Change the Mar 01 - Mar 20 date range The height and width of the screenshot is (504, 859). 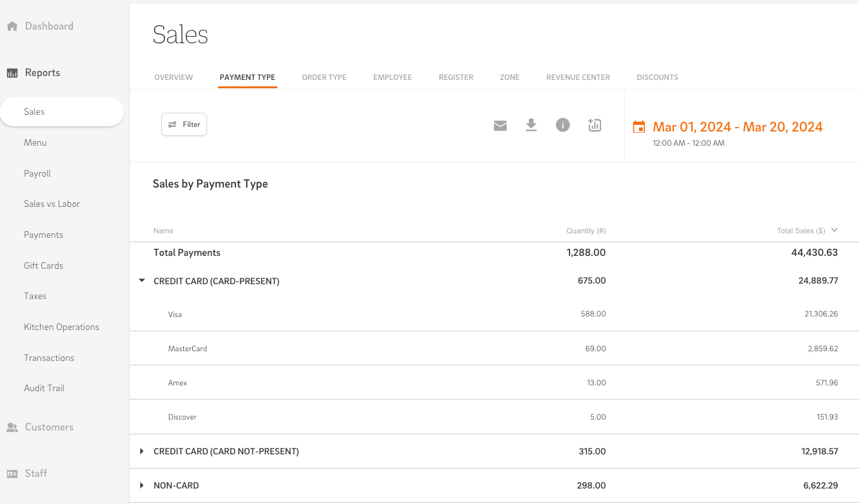tap(738, 127)
